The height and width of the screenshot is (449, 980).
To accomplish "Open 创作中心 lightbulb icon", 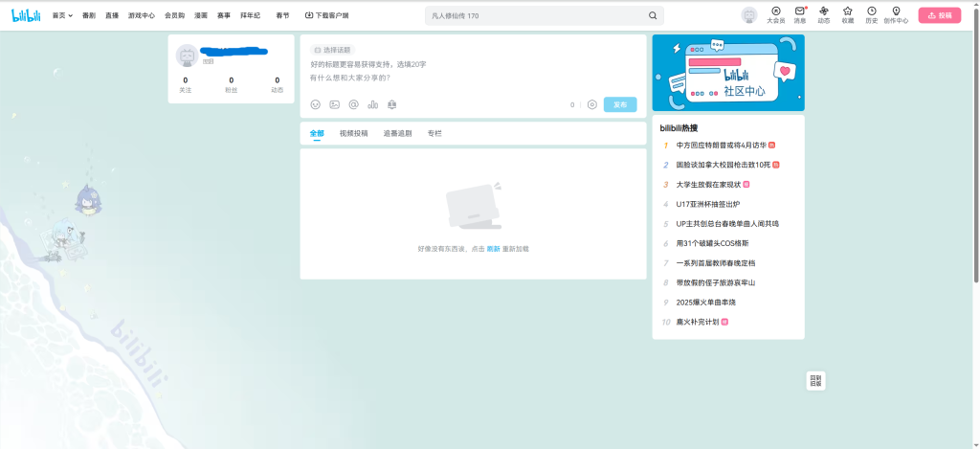I will [896, 11].
